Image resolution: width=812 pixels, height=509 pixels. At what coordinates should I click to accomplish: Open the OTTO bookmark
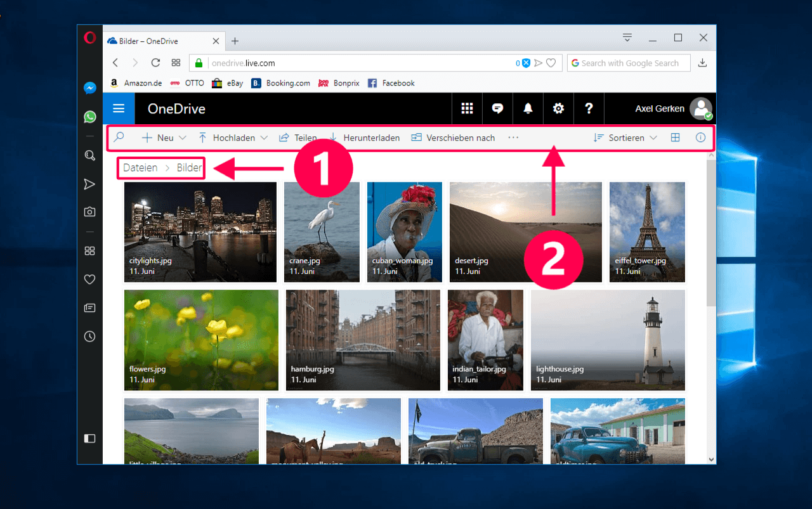click(x=187, y=83)
